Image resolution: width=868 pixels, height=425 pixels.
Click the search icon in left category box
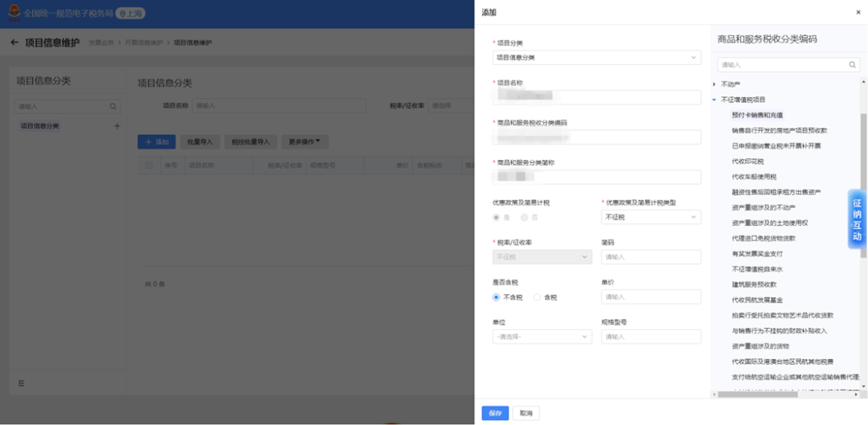point(113,106)
